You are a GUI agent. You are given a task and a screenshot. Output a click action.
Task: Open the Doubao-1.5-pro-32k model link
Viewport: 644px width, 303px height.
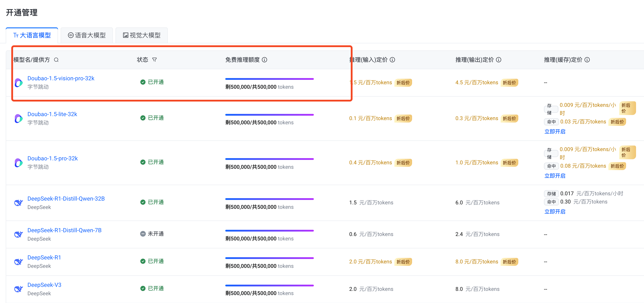click(x=52, y=158)
